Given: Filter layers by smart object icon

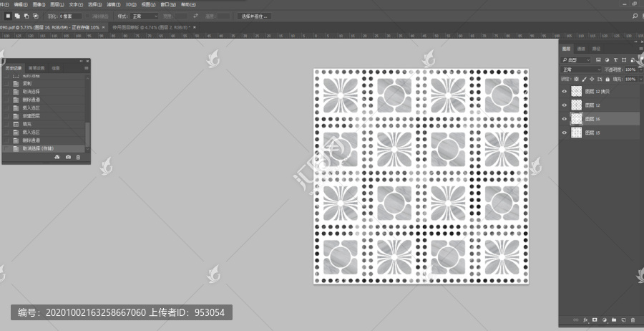Looking at the screenshot, I should 633,60.
